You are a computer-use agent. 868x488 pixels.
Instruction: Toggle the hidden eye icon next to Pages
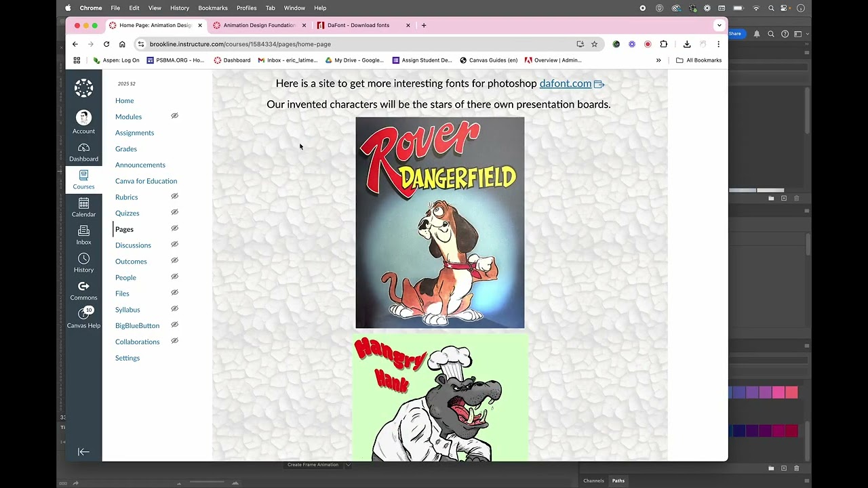click(174, 228)
